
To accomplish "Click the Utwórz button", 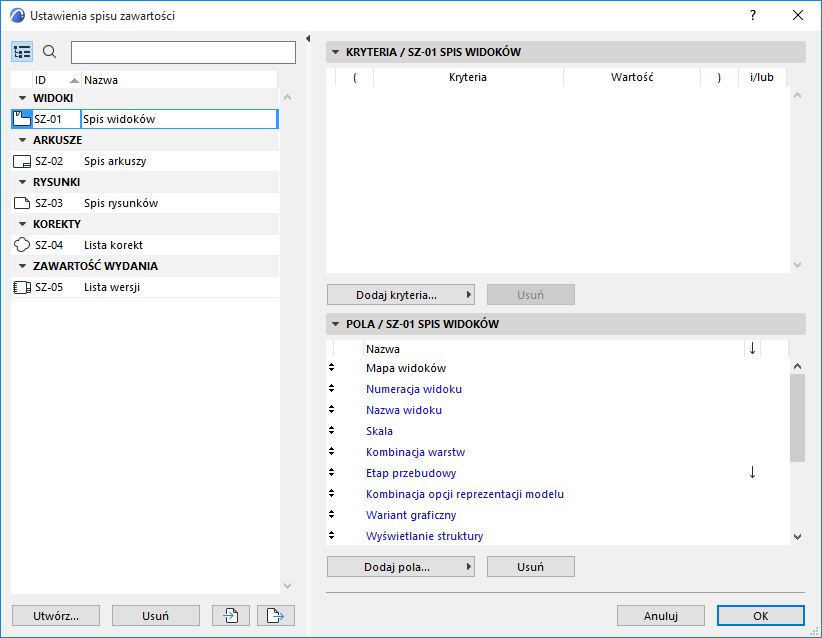I will [x=55, y=616].
